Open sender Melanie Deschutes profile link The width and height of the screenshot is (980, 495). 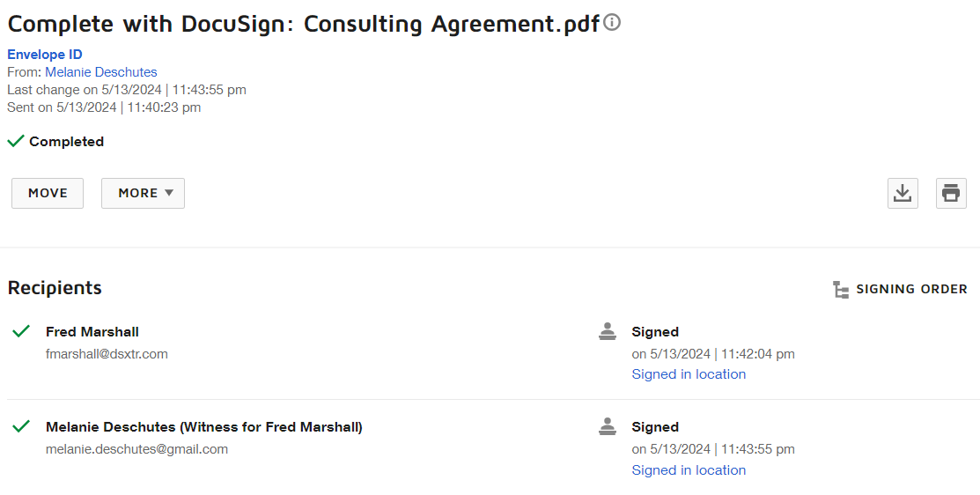tap(100, 72)
